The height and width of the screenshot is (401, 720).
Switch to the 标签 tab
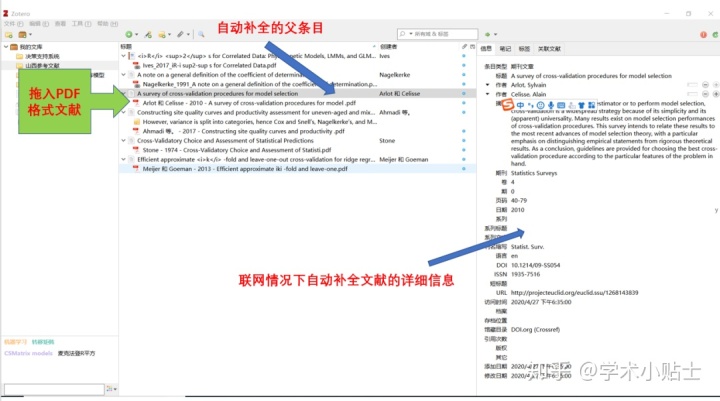(524, 49)
